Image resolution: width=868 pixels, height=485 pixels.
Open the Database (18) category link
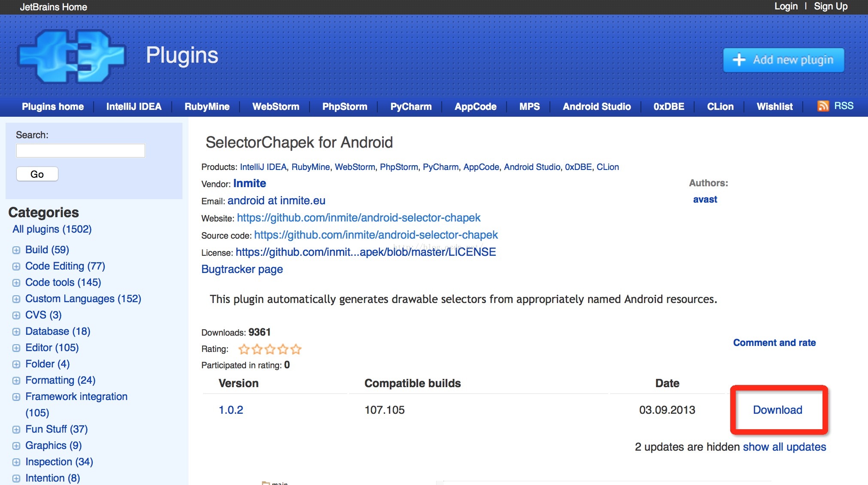[58, 331]
